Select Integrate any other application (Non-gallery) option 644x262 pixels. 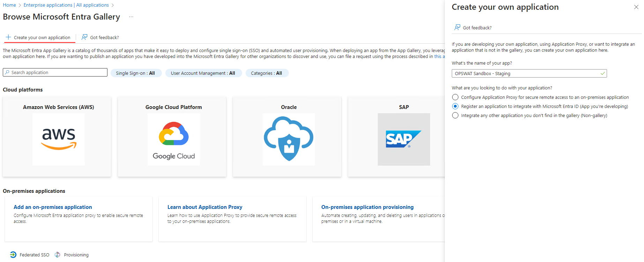(455, 115)
